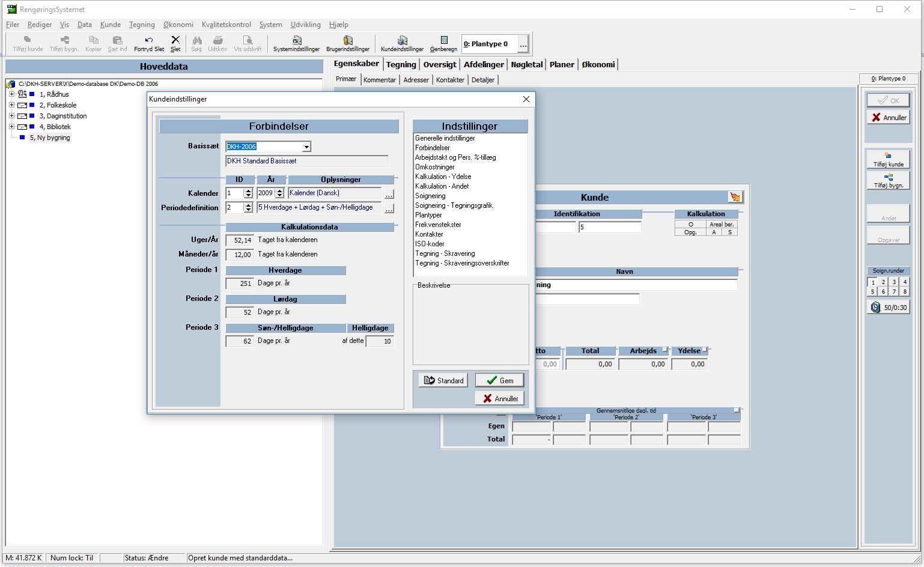
Task: Open the Filer menu
Action: click(13, 25)
